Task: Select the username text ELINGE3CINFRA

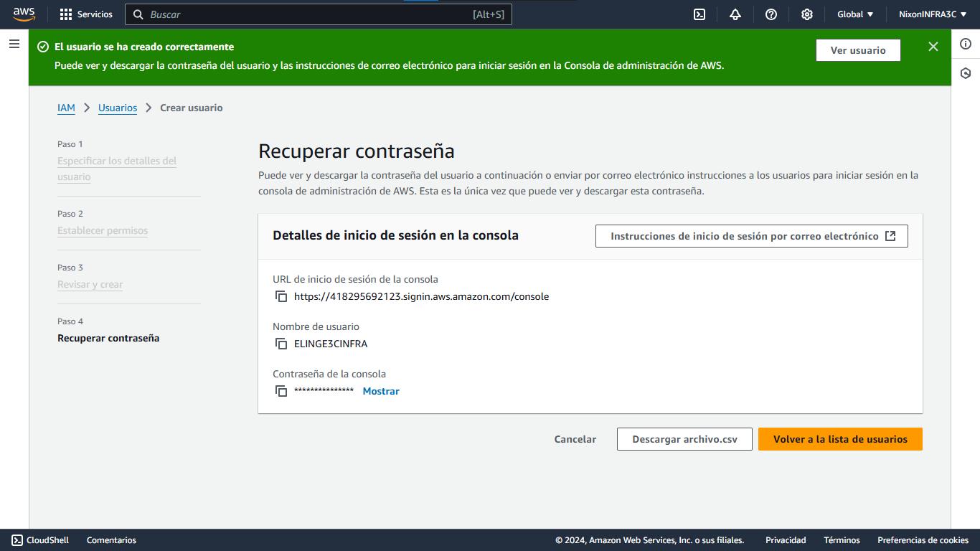Action: (x=331, y=344)
